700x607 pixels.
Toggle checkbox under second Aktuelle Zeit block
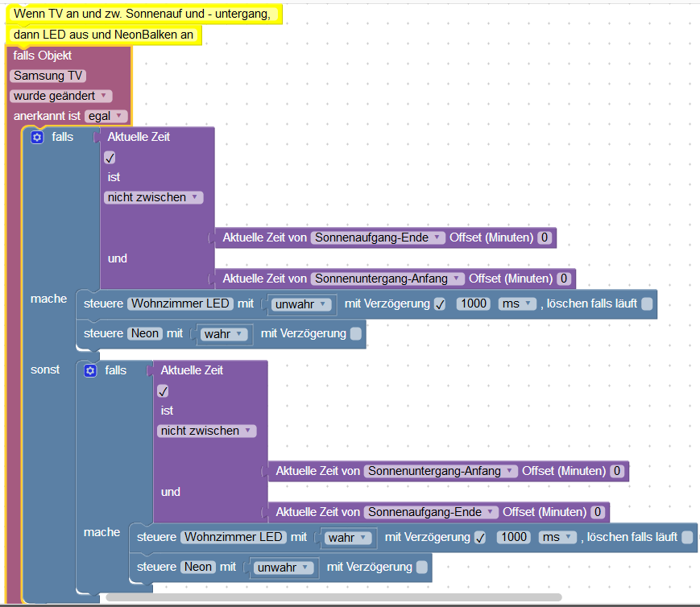coord(163,391)
